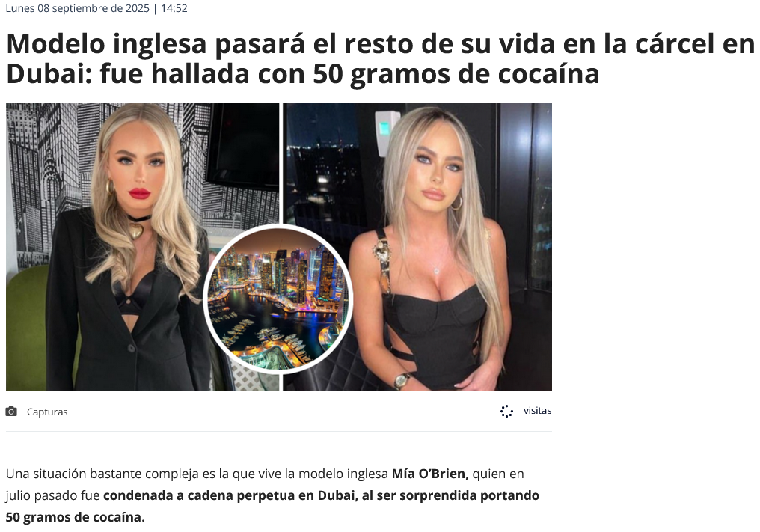Click the article headline about Dubai
Image resolution: width=760 pixels, height=532 pixels.
pyautogui.click(x=380, y=58)
